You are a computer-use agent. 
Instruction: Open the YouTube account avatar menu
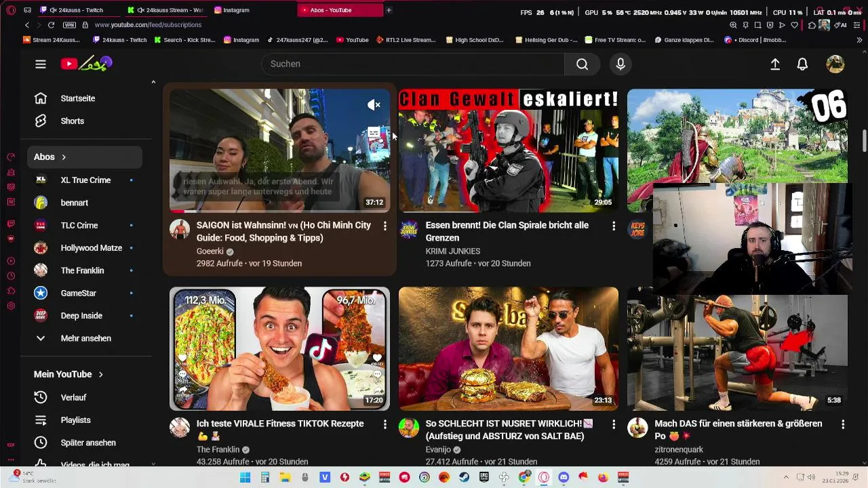[x=835, y=64]
